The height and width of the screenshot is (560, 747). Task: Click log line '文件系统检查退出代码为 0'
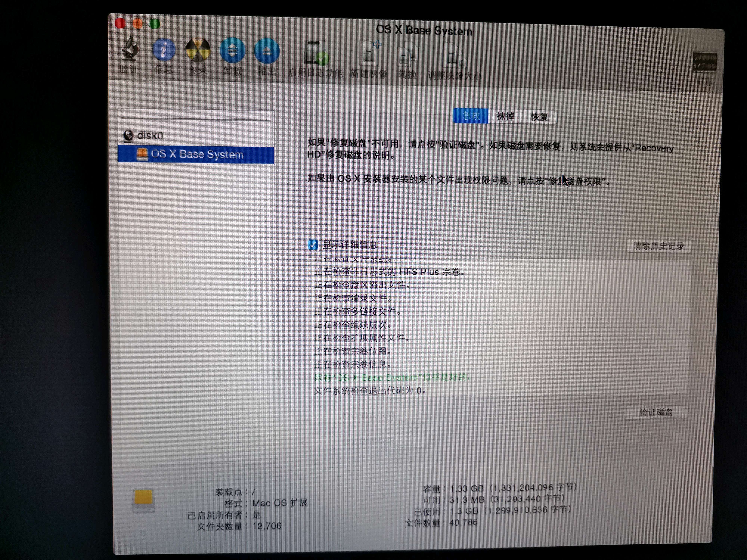pos(370,391)
